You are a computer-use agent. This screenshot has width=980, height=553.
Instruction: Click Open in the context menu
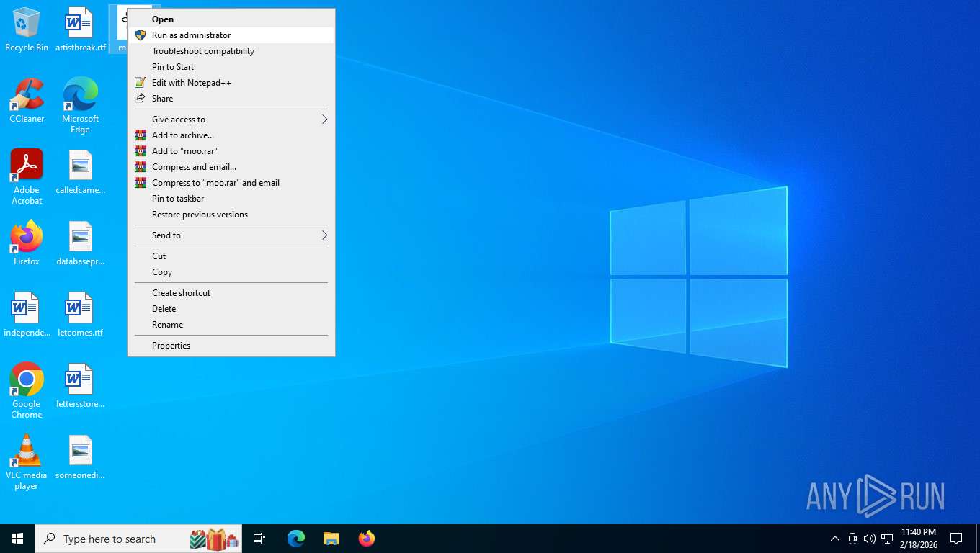231,19
